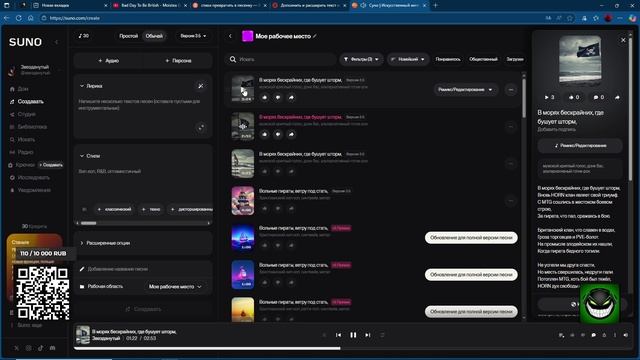Click the Загрузки filter tab
This screenshot has width=640, height=360.
(515, 59)
